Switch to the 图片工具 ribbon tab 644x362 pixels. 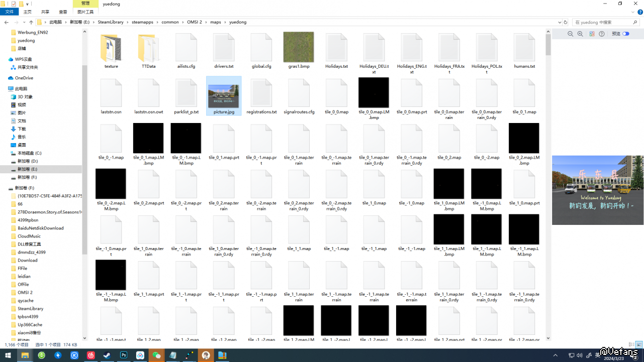[85, 12]
